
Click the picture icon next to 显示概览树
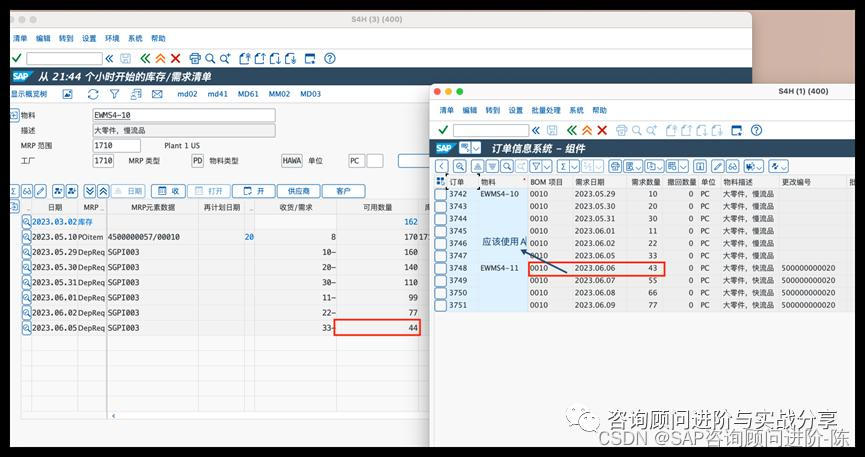click(67, 94)
